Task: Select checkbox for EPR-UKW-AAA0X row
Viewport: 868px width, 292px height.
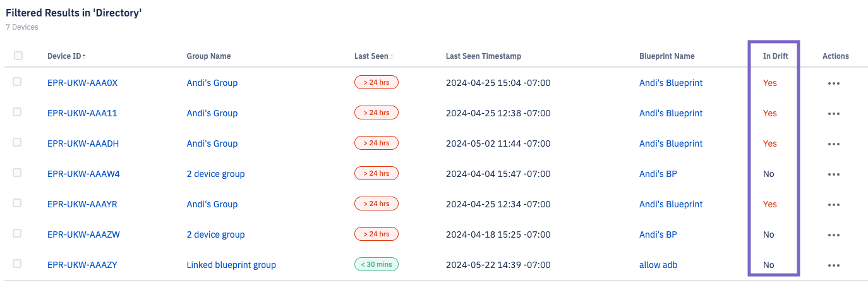Action: coord(17,82)
